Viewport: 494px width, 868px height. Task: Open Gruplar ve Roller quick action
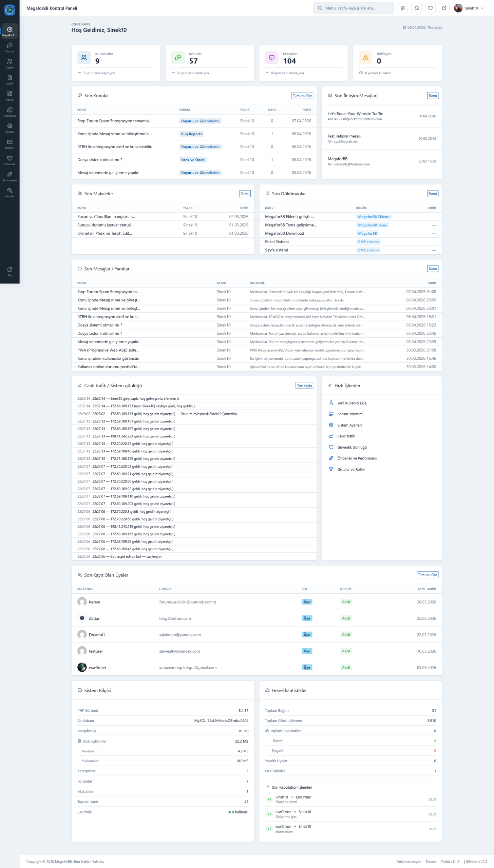351,470
